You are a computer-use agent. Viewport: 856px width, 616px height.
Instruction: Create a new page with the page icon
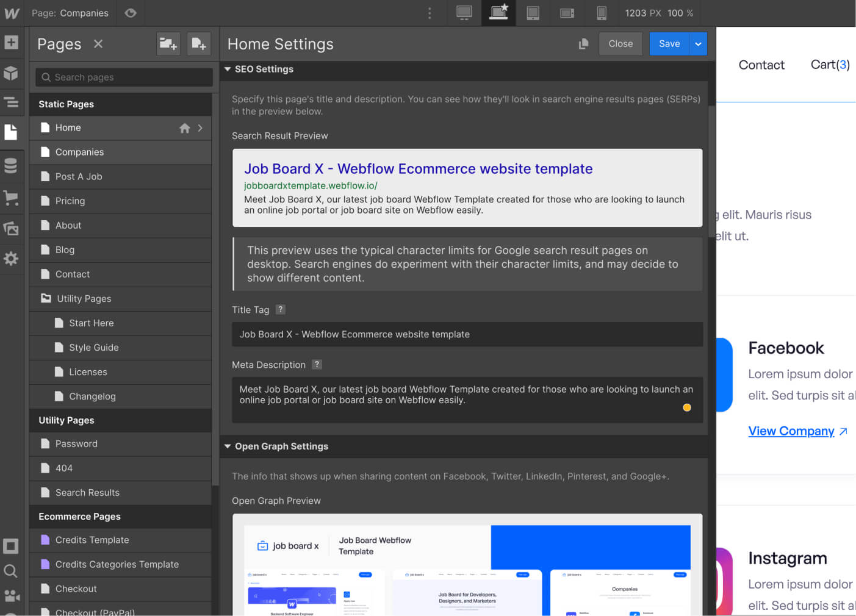pyautogui.click(x=199, y=43)
